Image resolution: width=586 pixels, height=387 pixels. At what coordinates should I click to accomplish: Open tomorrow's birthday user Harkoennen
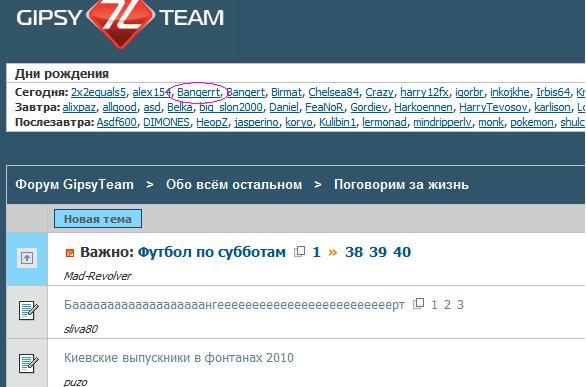pyautogui.click(x=423, y=108)
